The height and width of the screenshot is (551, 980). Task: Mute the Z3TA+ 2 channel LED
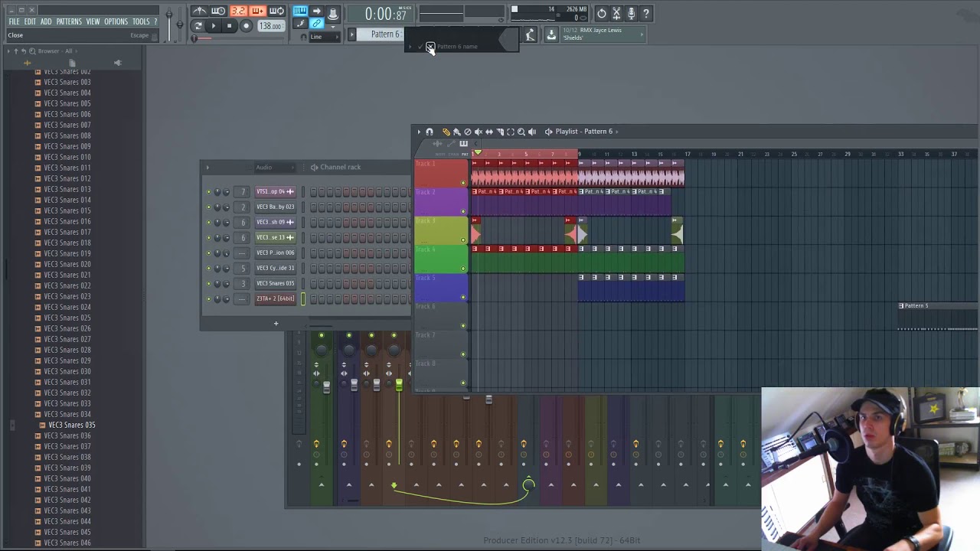208,298
